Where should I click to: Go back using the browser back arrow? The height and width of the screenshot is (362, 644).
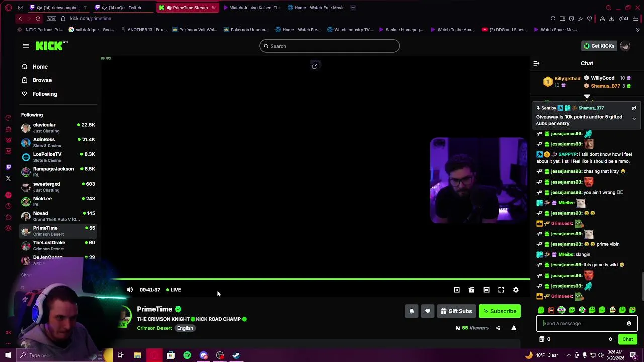(x=20, y=19)
